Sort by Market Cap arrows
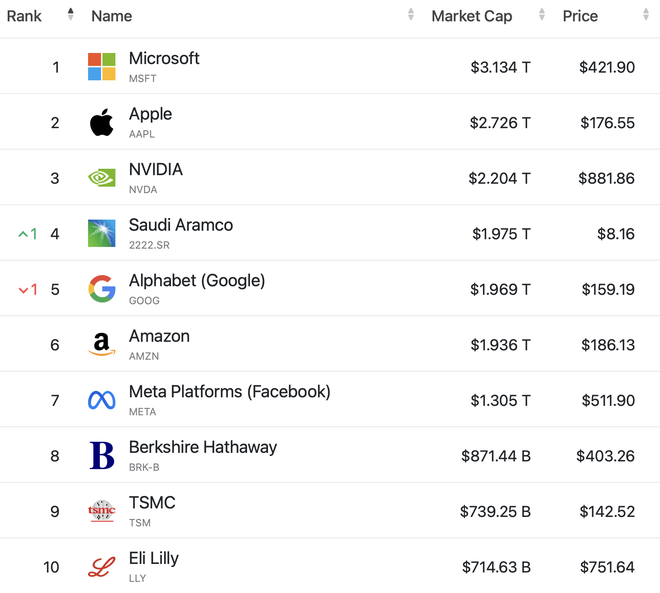Screen dimensions: 660x593 tap(542, 14)
